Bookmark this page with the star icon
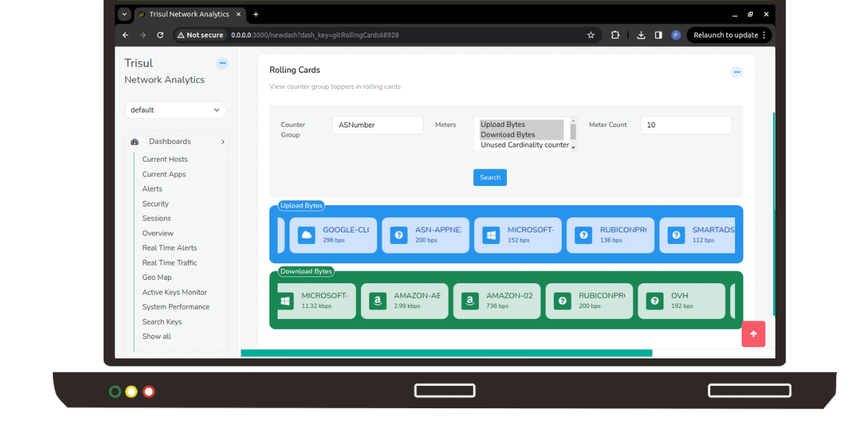The height and width of the screenshot is (448, 868). coord(591,35)
